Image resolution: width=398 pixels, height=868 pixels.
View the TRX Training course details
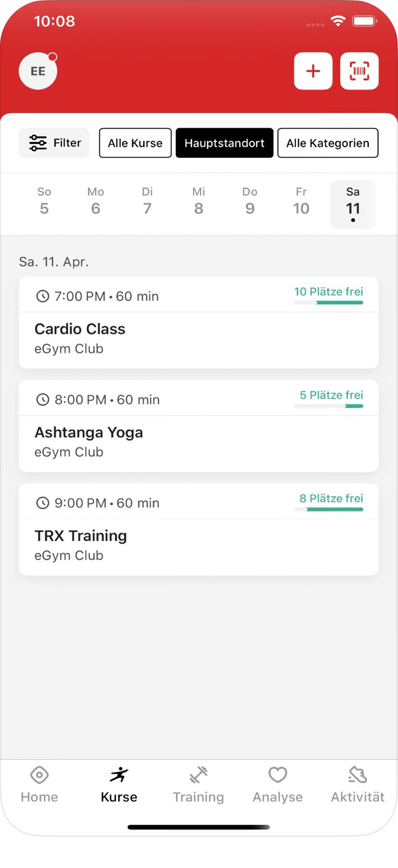coord(198,545)
